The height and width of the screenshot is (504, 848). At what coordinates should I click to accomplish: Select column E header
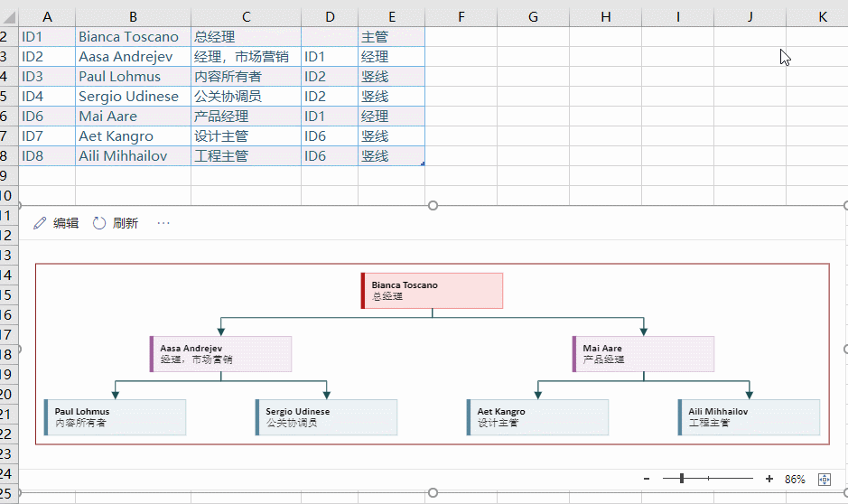[x=392, y=17]
